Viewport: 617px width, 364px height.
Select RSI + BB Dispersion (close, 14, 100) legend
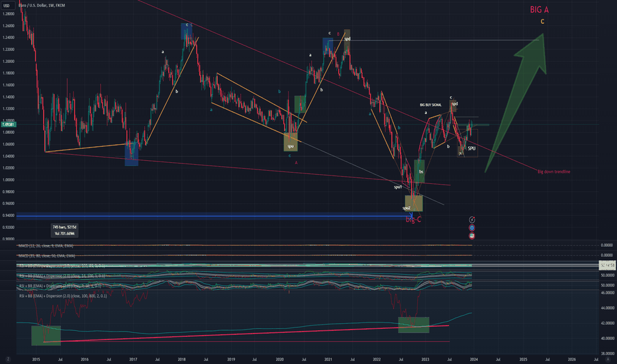(x=62, y=276)
